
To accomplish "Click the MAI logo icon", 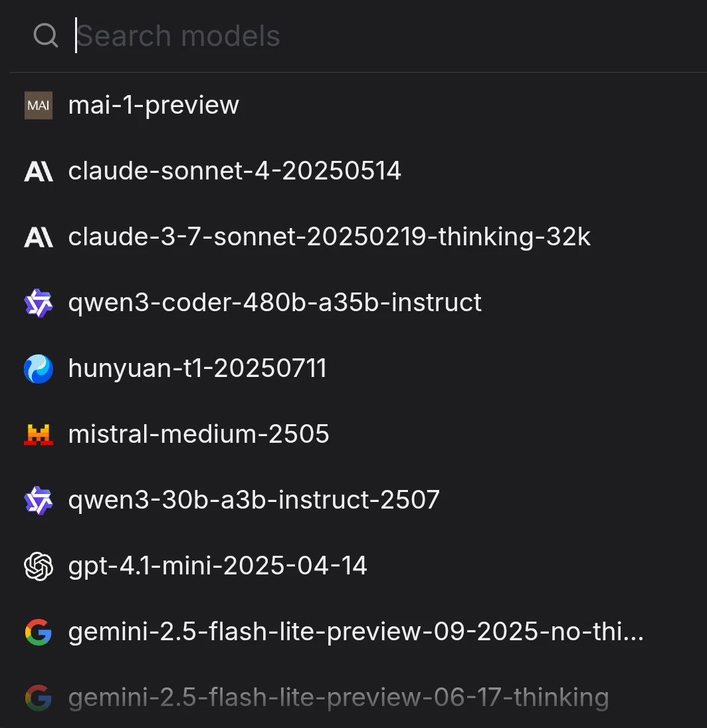I will click(x=38, y=106).
